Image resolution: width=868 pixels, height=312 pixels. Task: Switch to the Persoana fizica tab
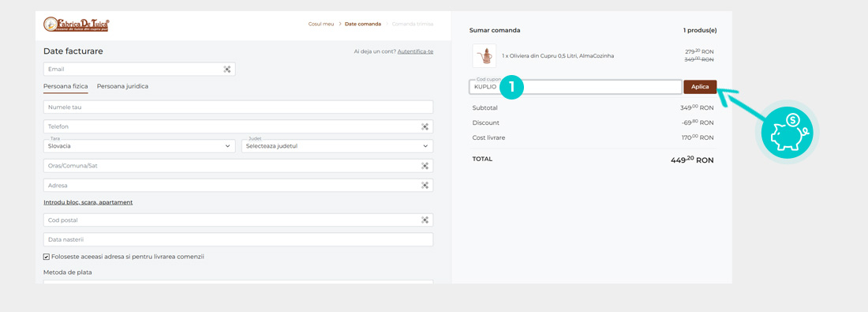[x=65, y=86]
